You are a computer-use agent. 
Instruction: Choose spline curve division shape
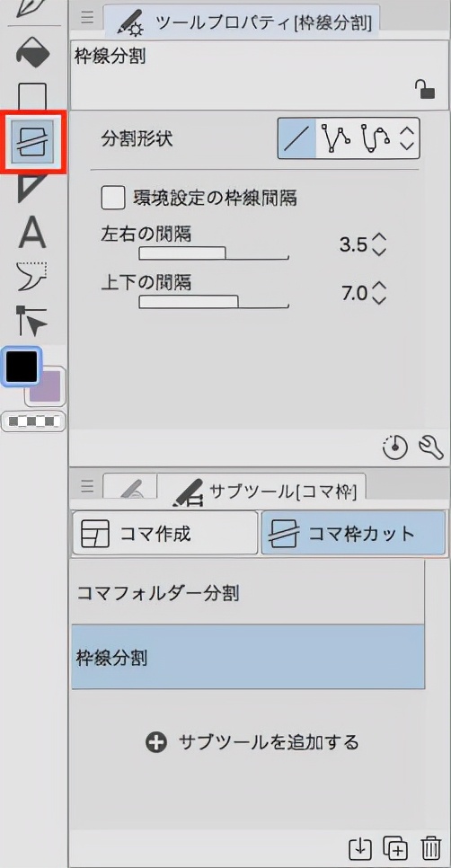[376, 137]
